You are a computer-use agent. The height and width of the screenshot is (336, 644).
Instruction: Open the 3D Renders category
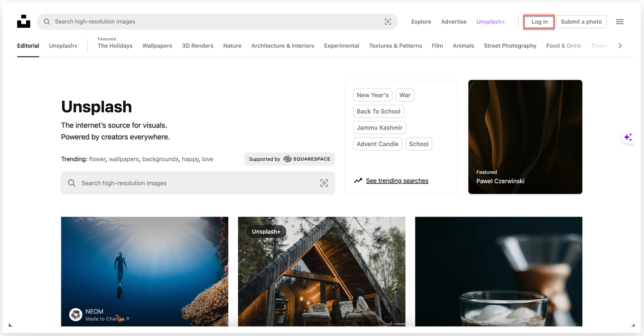coord(198,46)
